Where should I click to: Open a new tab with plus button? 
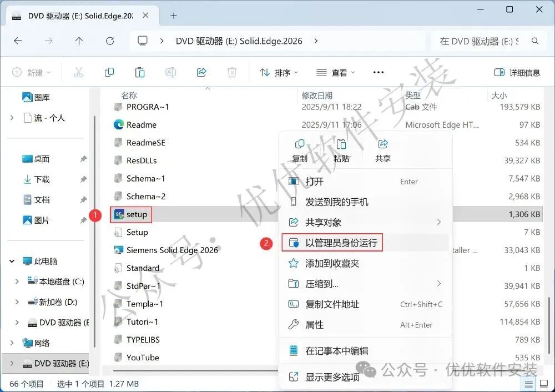tap(173, 16)
